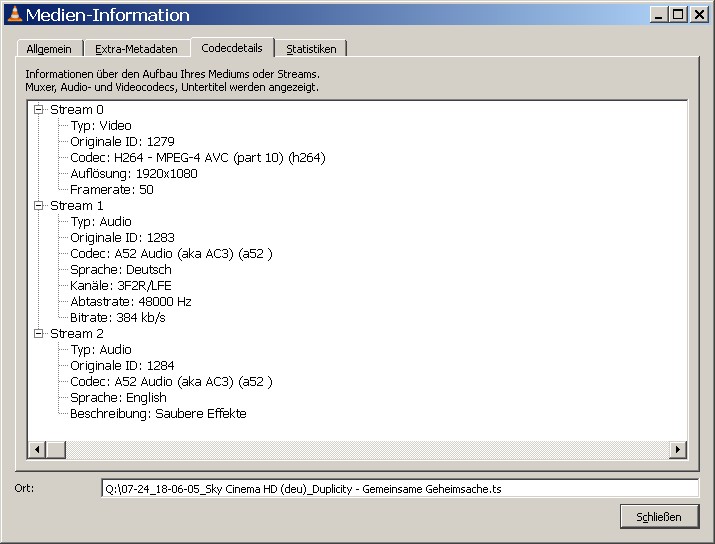The height and width of the screenshot is (544, 715).
Task: Collapse the Stream 1 tree node
Action: tap(39, 206)
